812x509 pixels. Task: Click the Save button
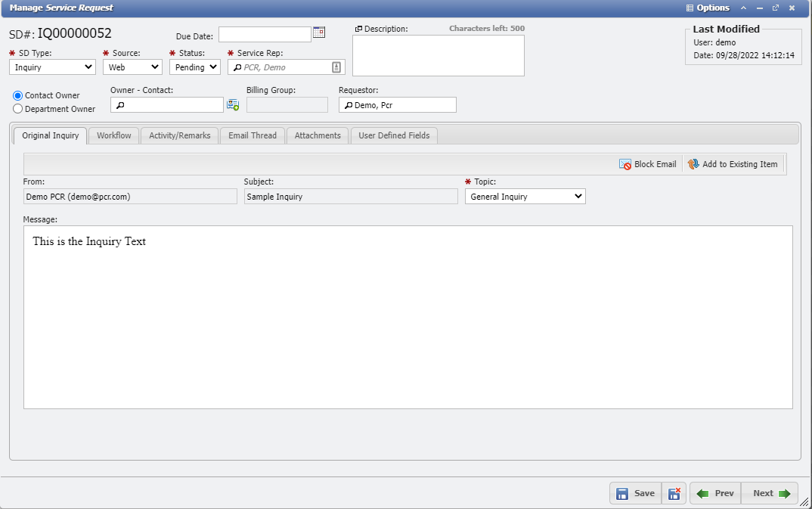coord(635,493)
